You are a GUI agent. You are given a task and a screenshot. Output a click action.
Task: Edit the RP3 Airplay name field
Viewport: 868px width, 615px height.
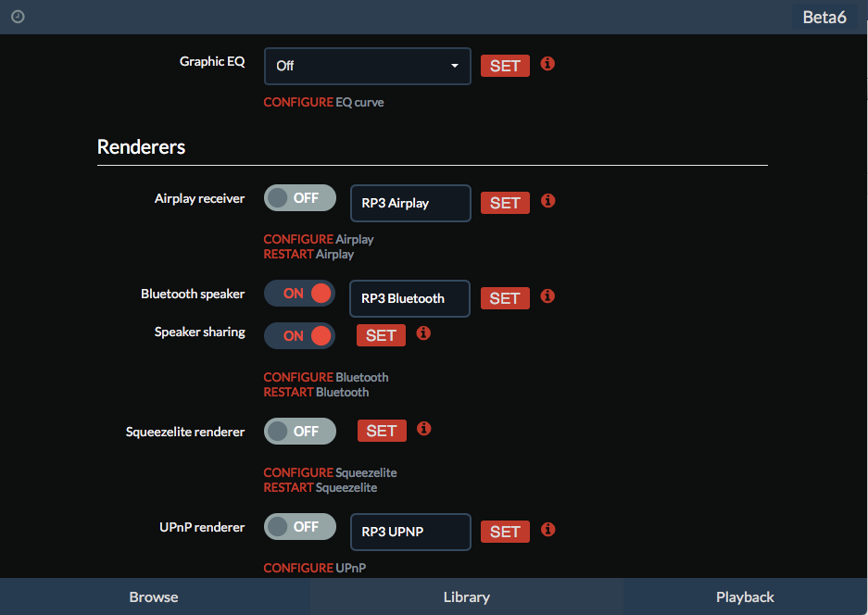[x=410, y=203]
